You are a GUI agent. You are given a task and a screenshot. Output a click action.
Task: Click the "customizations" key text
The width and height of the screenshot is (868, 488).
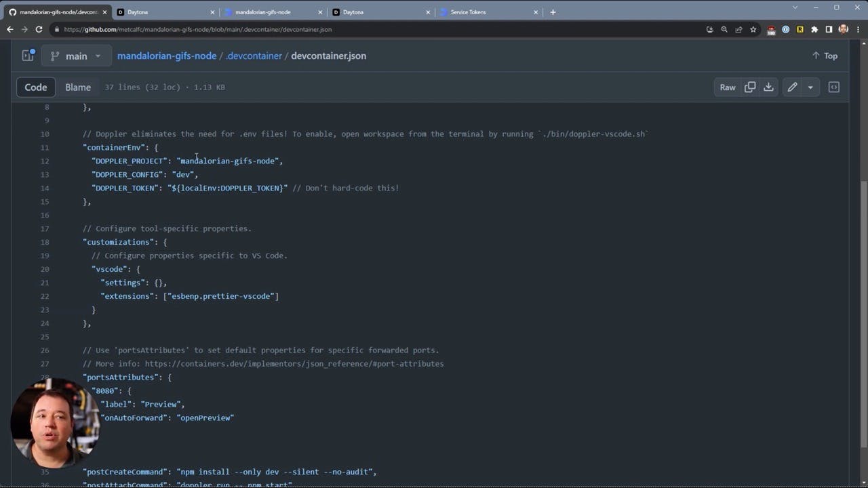point(119,242)
